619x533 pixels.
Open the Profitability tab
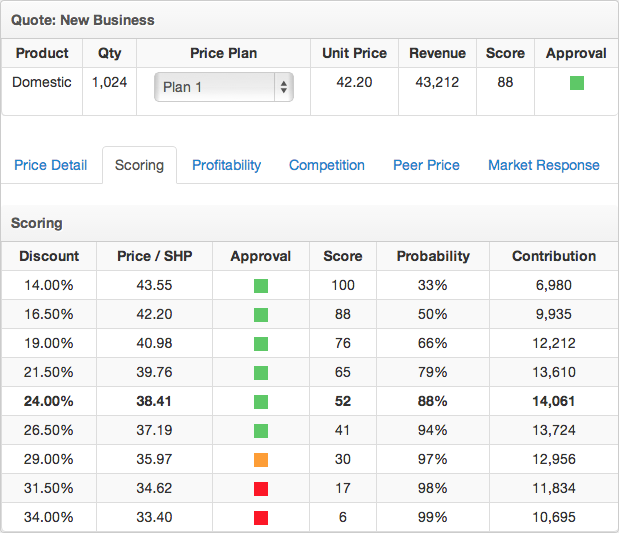(226, 165)
